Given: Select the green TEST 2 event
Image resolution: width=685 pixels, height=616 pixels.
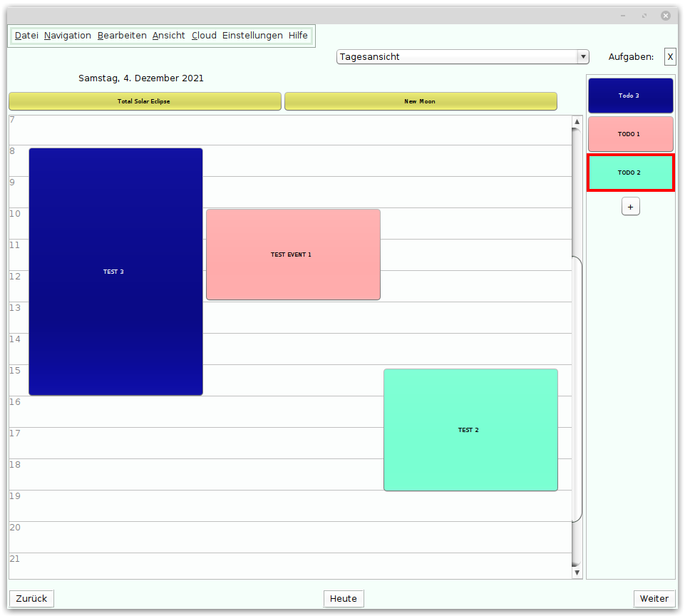Looking at the screenshot, I should click(470, 430).
